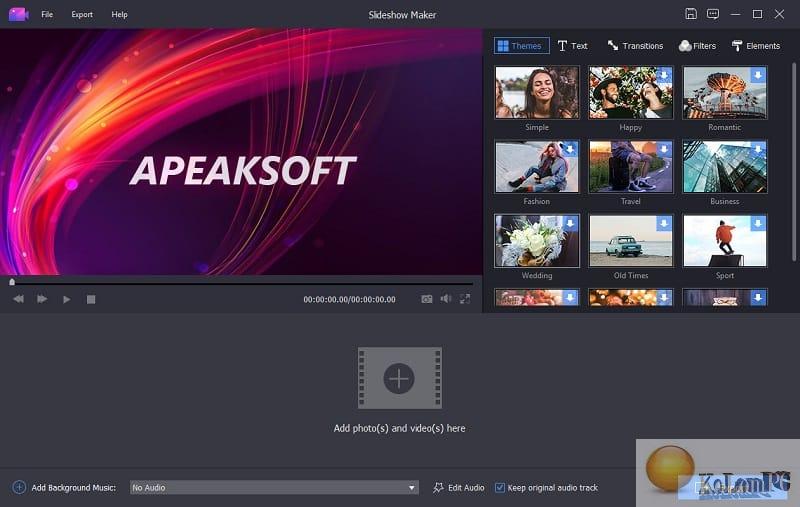The height and width of the screenshot is (507, 800).
Task: Toggle Keep original audio track checkbox
Action: click(500, 488)
